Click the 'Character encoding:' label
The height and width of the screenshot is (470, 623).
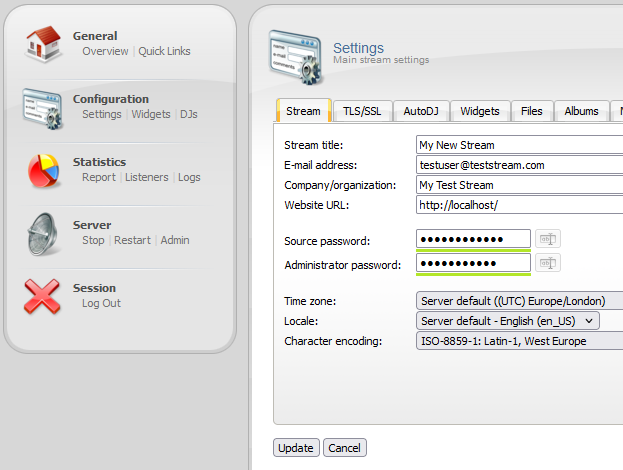pos(333,341)
